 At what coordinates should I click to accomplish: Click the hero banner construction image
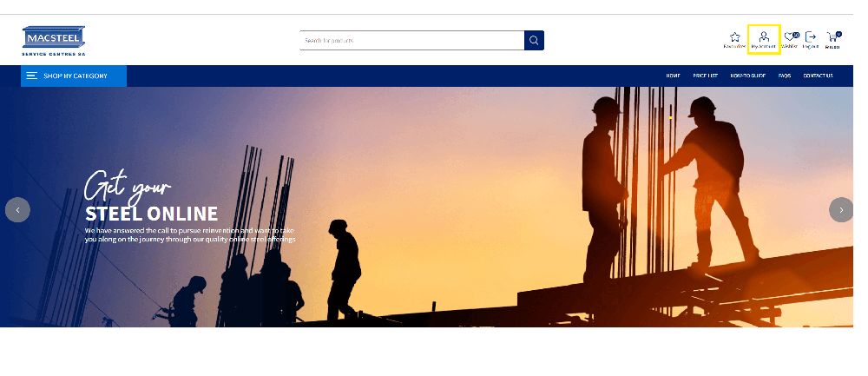coord(521,217)
